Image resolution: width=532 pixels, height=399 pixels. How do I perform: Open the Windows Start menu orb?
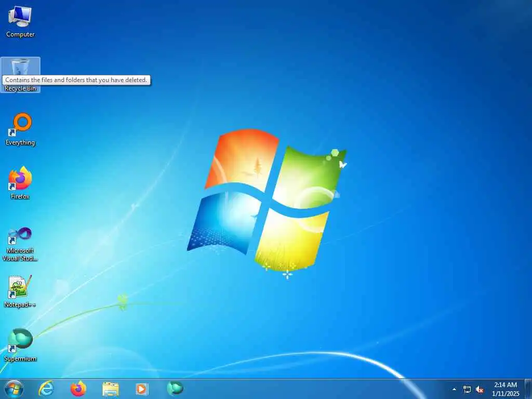14,389
